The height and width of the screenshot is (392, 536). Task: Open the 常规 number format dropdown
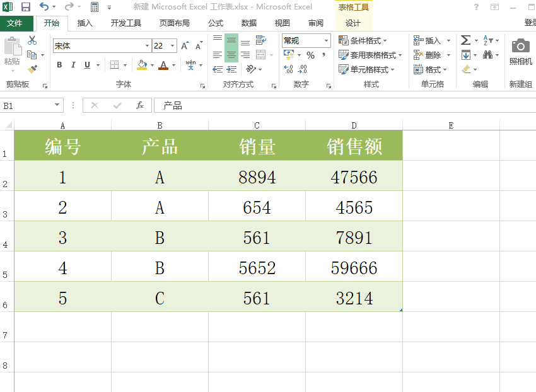coord(327,40)
